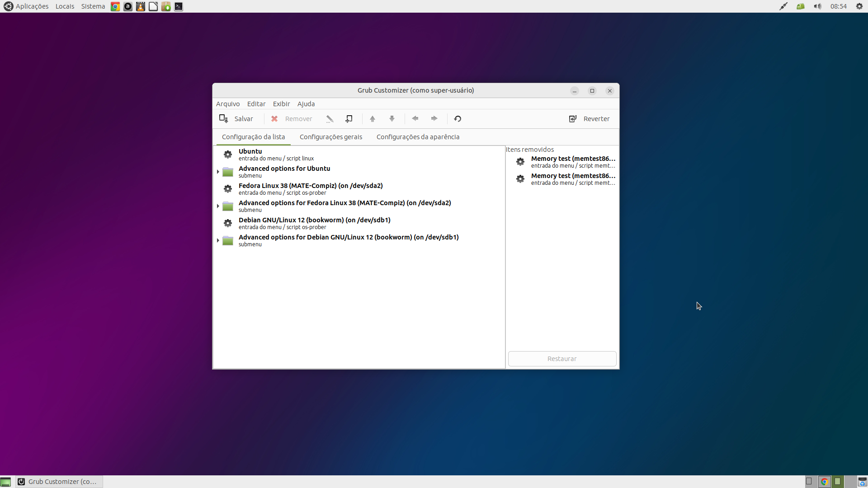Image resolution: width=868 pixels, height=488 pixels.
Task: Expand Advanced options for Fedora Linux 38 submenu
Action: point(218,206)
